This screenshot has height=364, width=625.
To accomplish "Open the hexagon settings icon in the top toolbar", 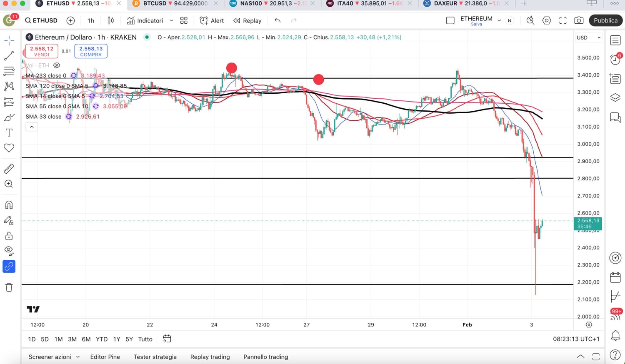I will 547,20.
